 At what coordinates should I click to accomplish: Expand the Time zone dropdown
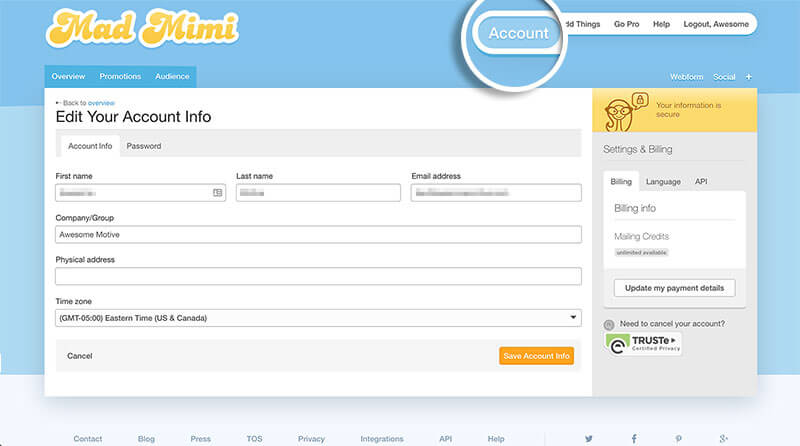point(318,318)
